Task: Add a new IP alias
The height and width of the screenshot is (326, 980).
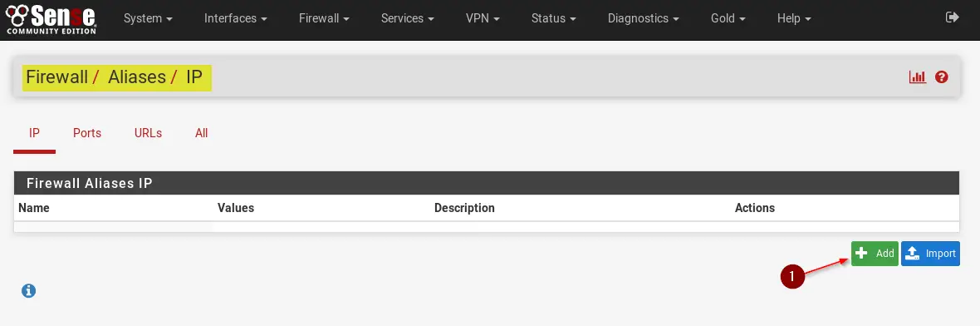Action: (x=875, y=254)
